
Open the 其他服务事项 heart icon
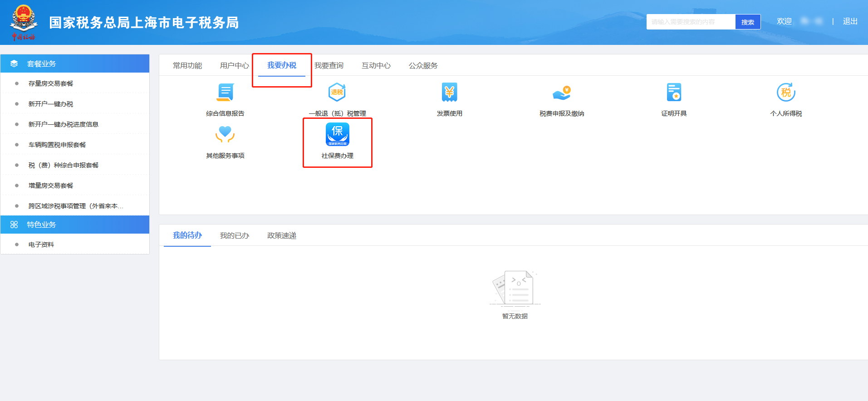point(225,135)
